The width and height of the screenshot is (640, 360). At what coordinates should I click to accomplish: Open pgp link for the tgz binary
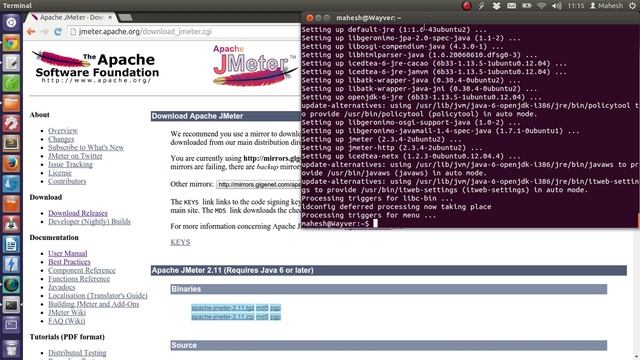275,308
